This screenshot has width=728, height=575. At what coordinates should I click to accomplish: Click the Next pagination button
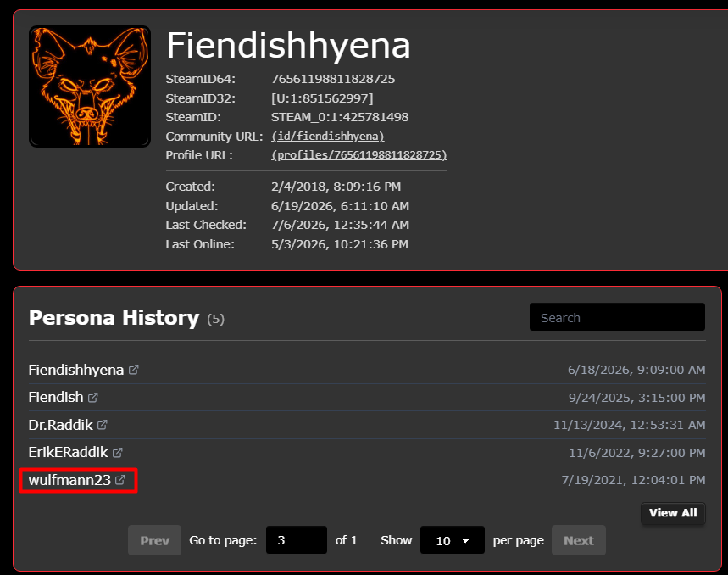pyautogui.click(x=579, y=540)
